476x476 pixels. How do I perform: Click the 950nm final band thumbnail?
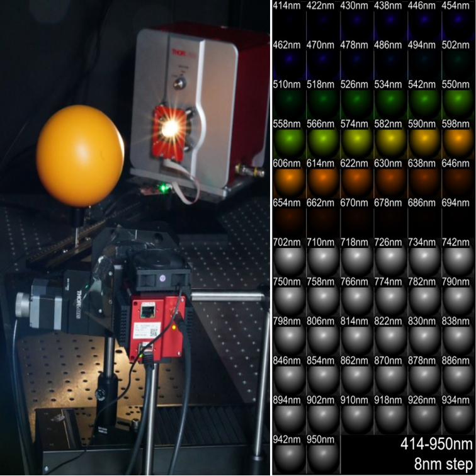tap(323, 455)
